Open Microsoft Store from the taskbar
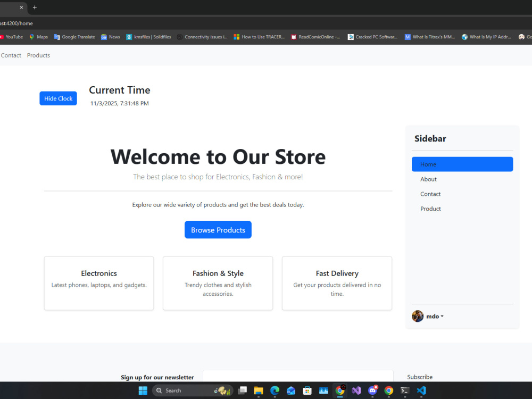The height and width of the screenshot is (399, 532). point(307,390)
